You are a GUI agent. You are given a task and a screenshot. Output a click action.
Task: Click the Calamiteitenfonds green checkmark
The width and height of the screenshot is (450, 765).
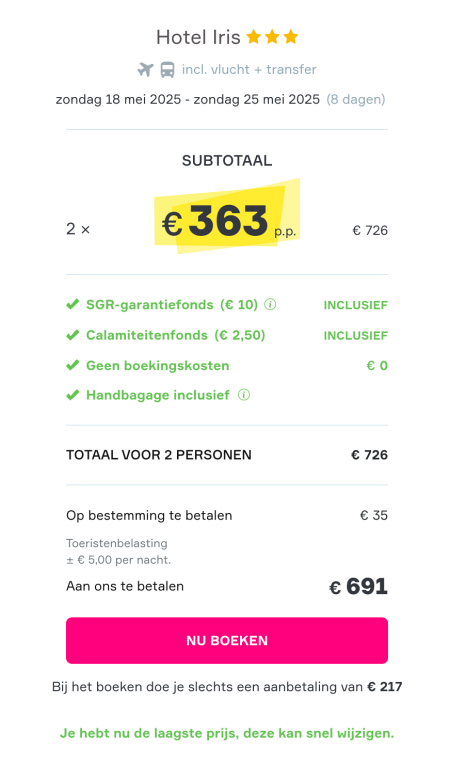click(73, 335)
